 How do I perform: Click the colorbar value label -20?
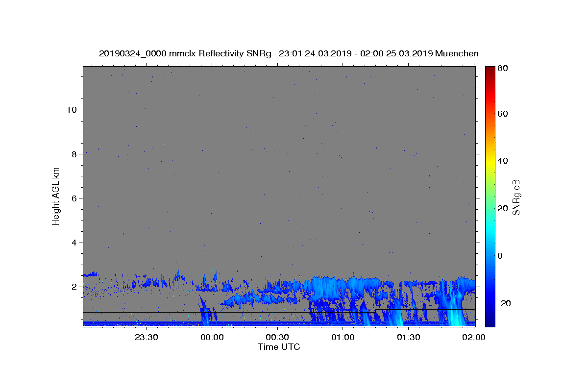click(x=505, y=303)
